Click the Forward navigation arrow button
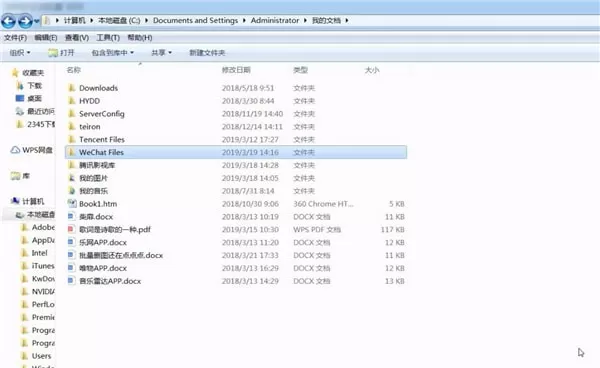The width and height of the screenshot is (600, 368). point(25,21)
